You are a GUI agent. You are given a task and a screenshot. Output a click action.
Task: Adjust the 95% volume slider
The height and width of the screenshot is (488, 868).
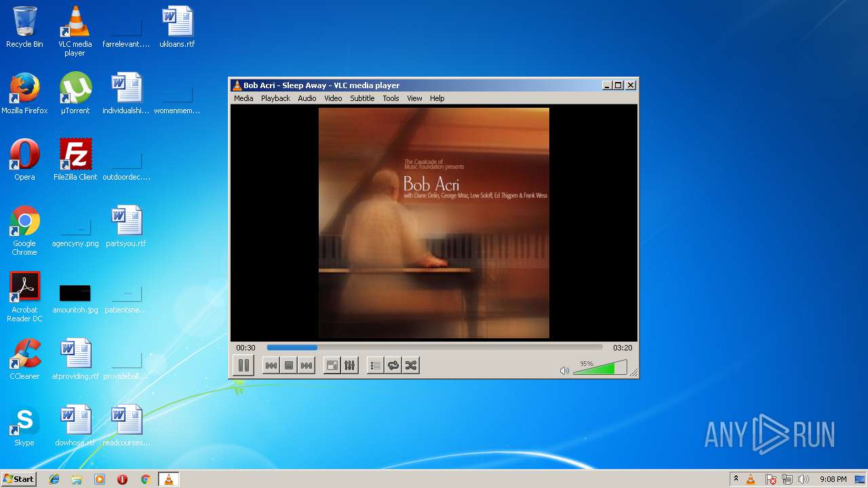pos(600,368)
